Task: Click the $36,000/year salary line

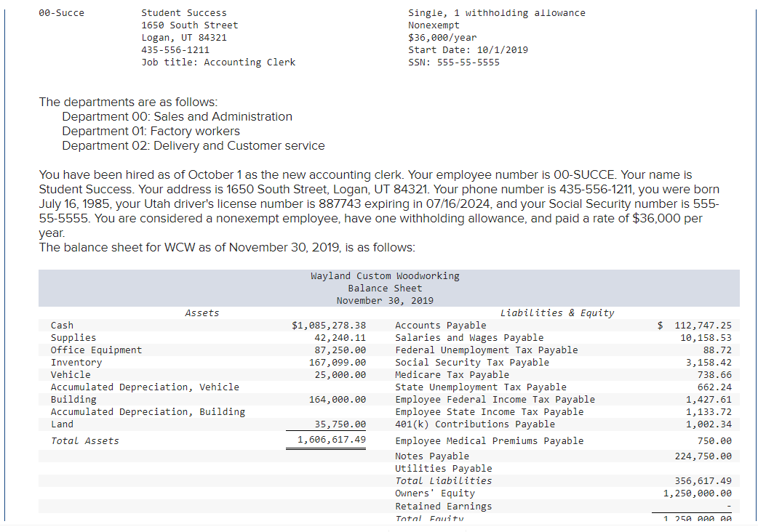Action: (442, 38)
